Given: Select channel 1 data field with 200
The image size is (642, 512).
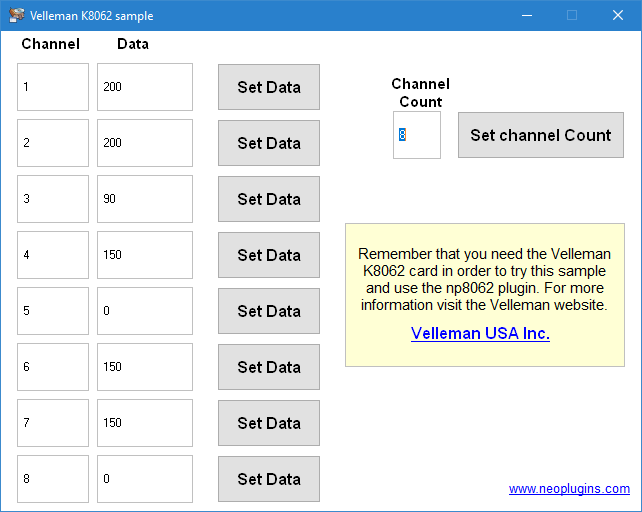Looking at the screenshot, I should click(145, 87).
